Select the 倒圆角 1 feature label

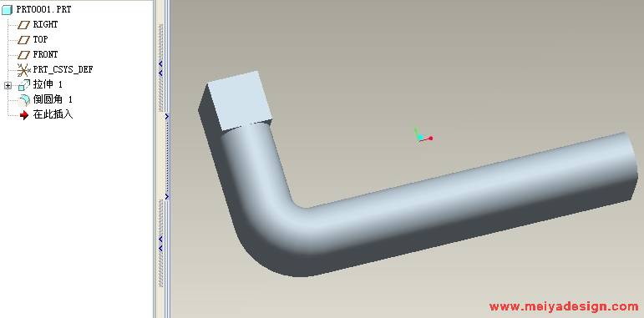pyautogui.click(x=53, y=99)
